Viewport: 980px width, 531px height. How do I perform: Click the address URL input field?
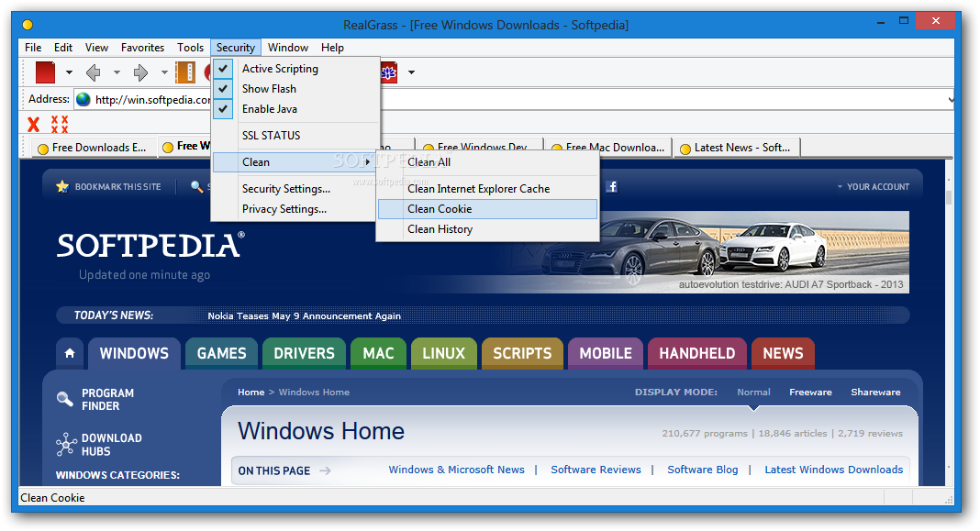[x=513, y=99]
